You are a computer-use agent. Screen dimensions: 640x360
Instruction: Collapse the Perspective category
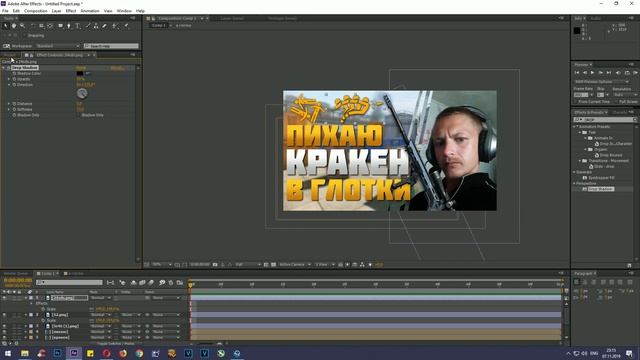coord(575,184)
